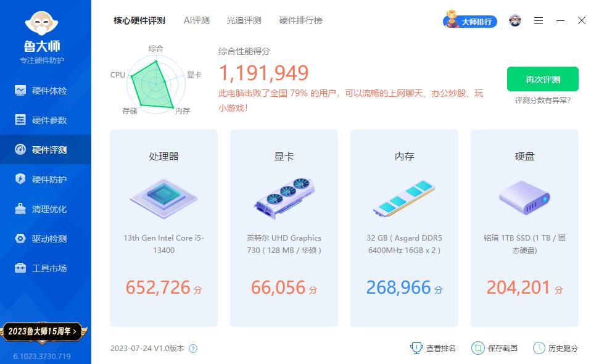591x364 pixels.
Task: Click the 再次评测 button
Action: (x=542, y=79)
